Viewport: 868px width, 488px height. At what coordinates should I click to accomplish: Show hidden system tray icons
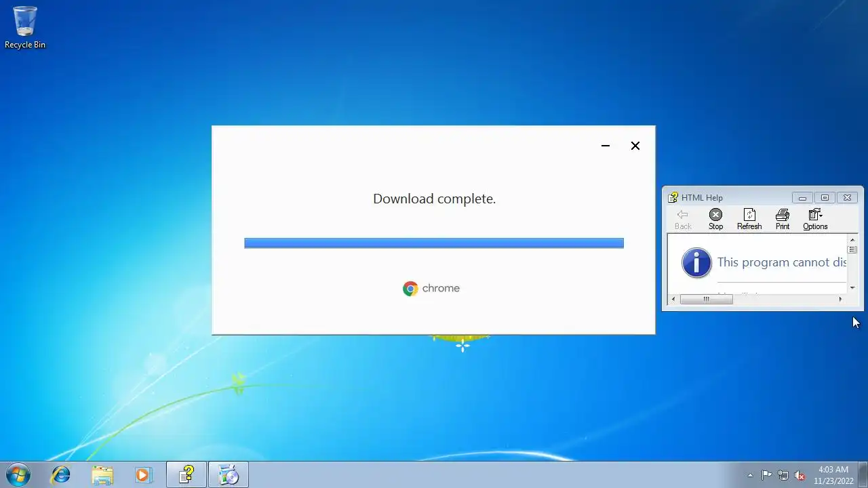click(x=750, y=475)
